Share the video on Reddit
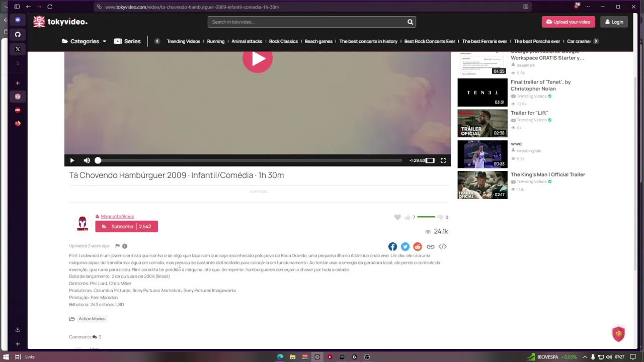 (x=418, y=246)
